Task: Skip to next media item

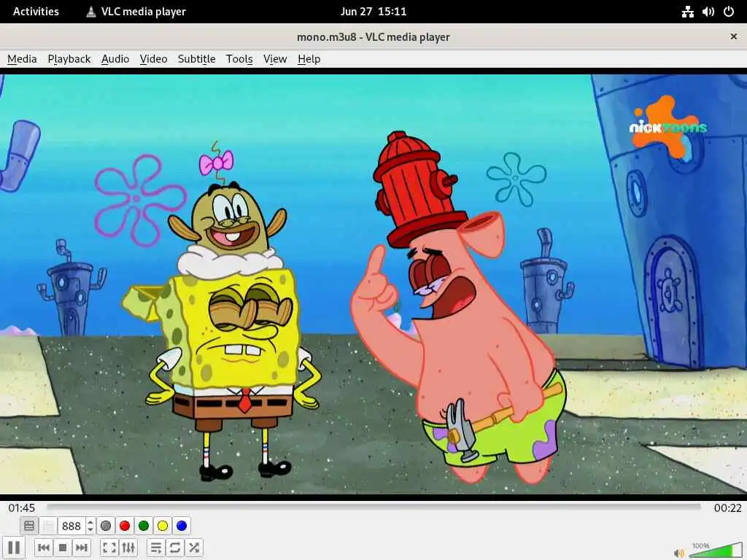Action: click(x=82, y=548)
